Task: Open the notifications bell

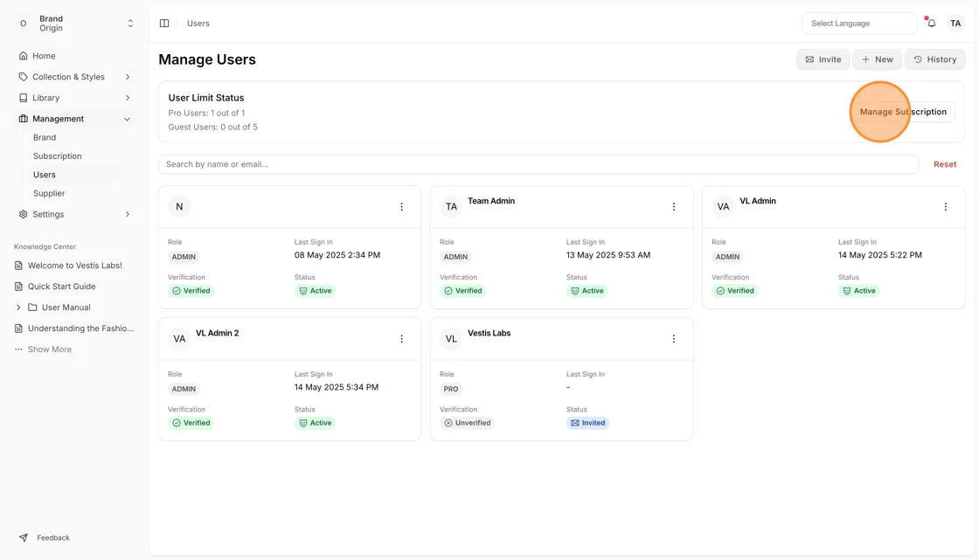Action: click(931, 23)
